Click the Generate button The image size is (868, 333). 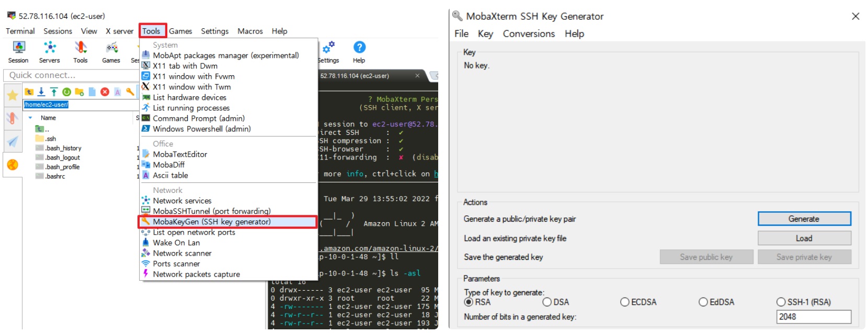coord(804,219)
